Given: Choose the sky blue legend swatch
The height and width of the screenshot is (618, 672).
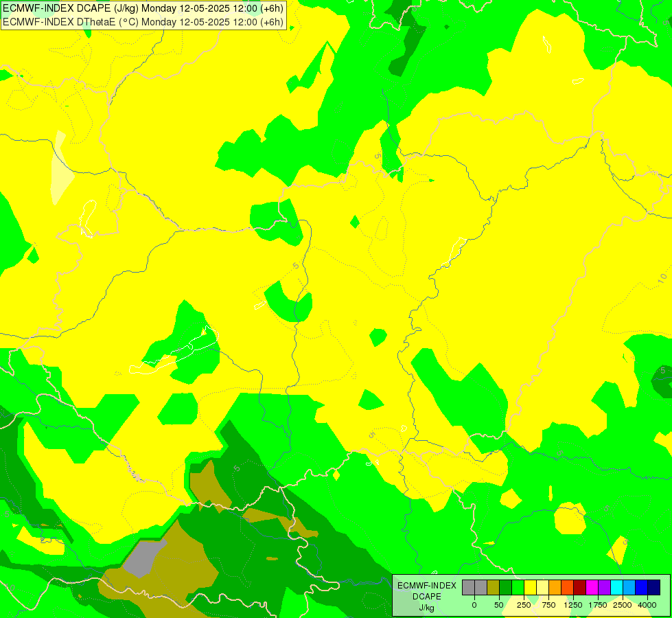Looking at the screenshot, I should 629,588.
